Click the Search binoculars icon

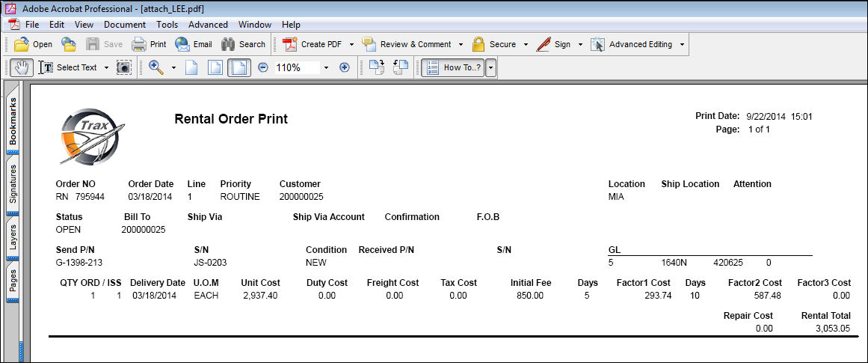coord(228,44)
